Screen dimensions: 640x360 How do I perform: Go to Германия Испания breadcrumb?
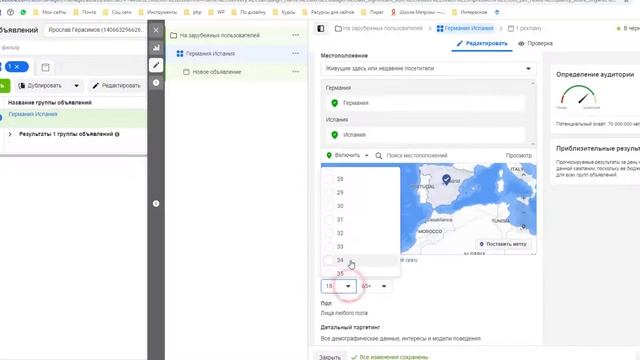click(465, 29)
